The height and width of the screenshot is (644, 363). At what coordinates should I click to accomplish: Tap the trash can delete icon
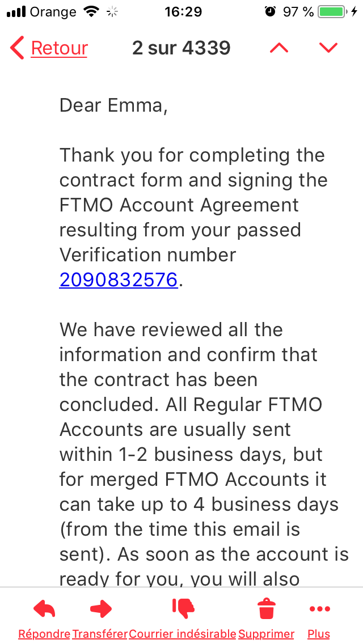265,609
